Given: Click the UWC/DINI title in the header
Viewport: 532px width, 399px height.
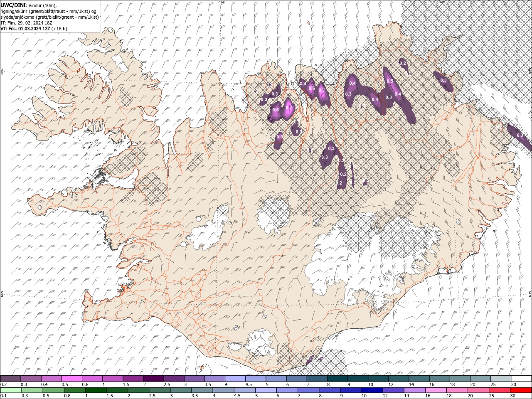Looking at the screenshot, I should [14, 5].
